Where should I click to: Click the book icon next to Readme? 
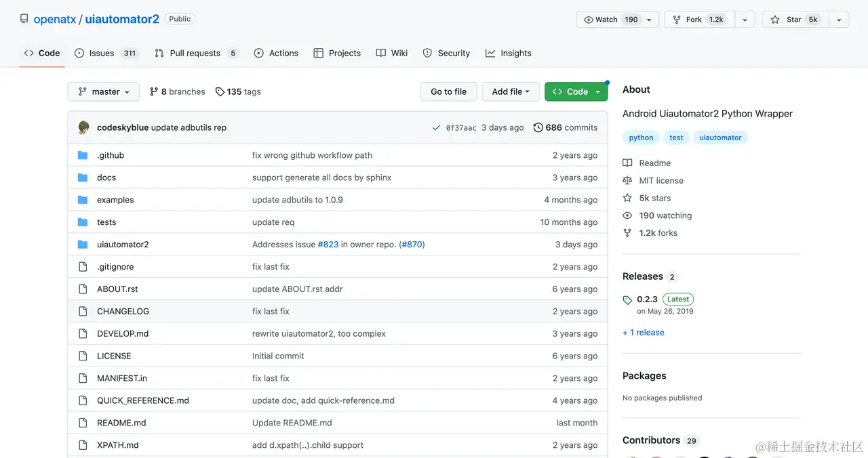[x=627, y=163]
